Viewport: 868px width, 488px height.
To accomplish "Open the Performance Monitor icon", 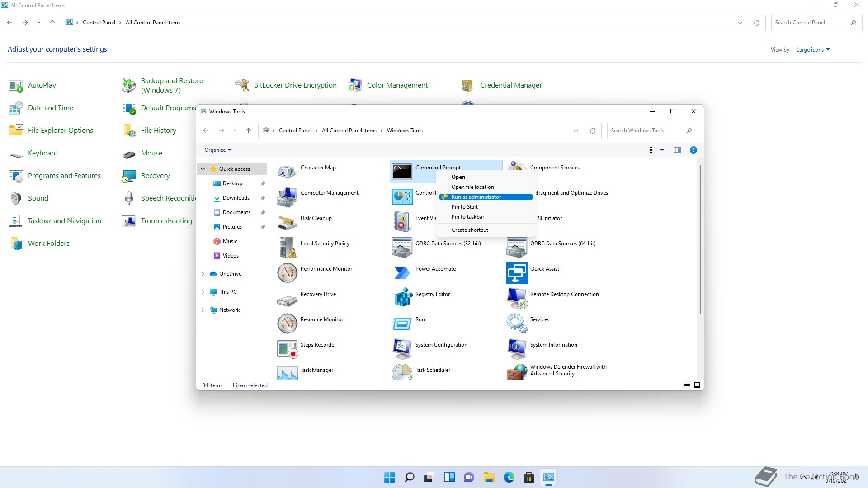I will [287, 273].
